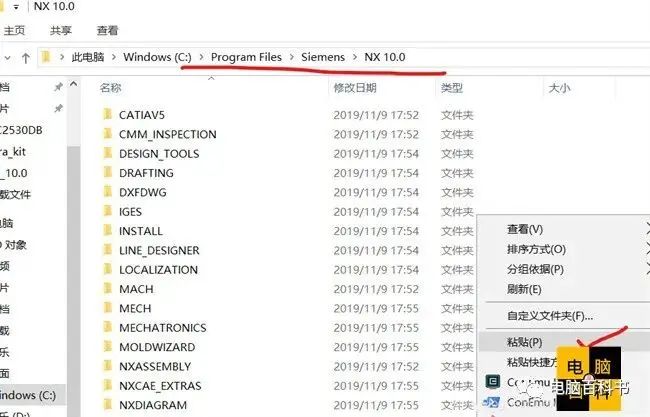The image size is (650, 417).
Task: Navigate to Program Files breadcrumb
Action: coord(246,57)
